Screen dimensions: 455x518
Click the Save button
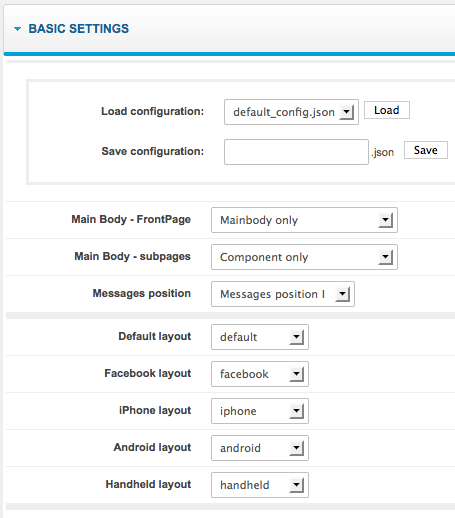(425, 150)
